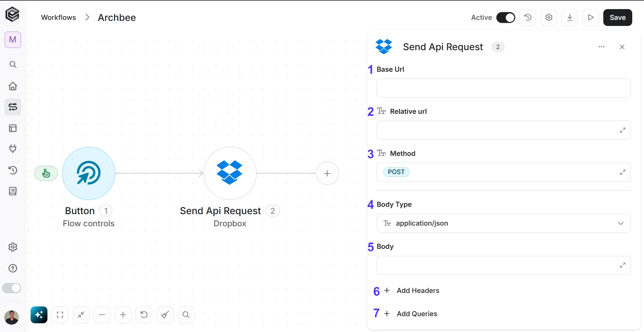Focus the Base Url input field
This screenshot has width=644, height=332.
click(503, 88)
